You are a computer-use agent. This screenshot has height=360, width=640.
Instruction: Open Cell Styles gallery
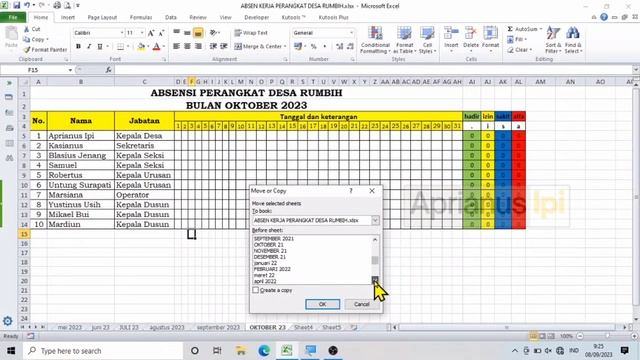427,40
